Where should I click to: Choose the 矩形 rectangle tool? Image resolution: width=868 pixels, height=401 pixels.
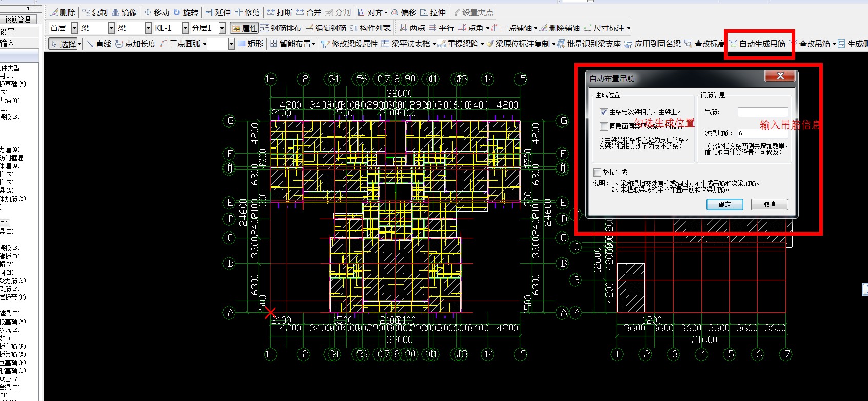click(250, 44)
